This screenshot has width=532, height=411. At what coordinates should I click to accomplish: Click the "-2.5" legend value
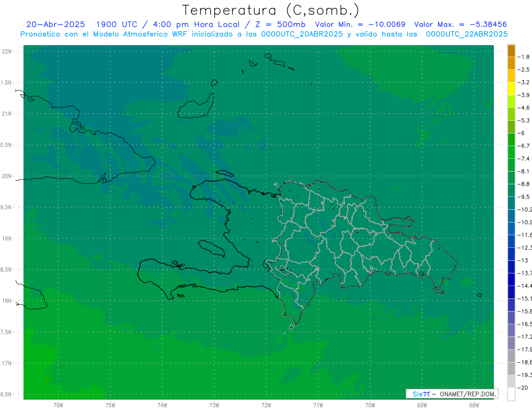coord(524,70)
